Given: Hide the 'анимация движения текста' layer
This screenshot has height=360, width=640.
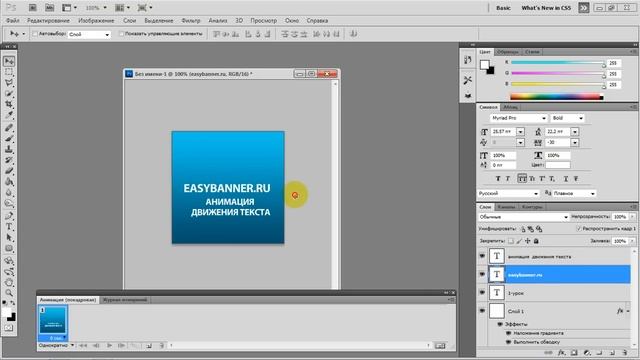Looking at the screenshot, I should point(482,256).
